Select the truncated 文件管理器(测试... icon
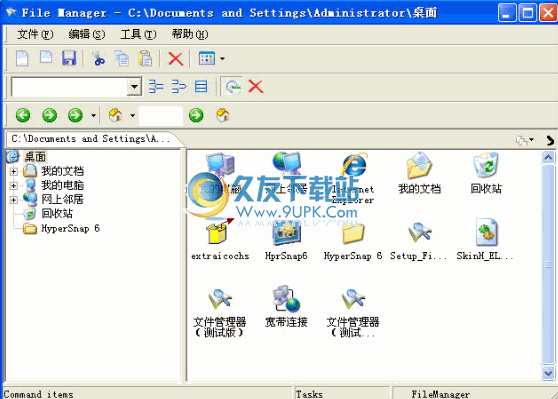558x399 pixels. coord(353,300)
